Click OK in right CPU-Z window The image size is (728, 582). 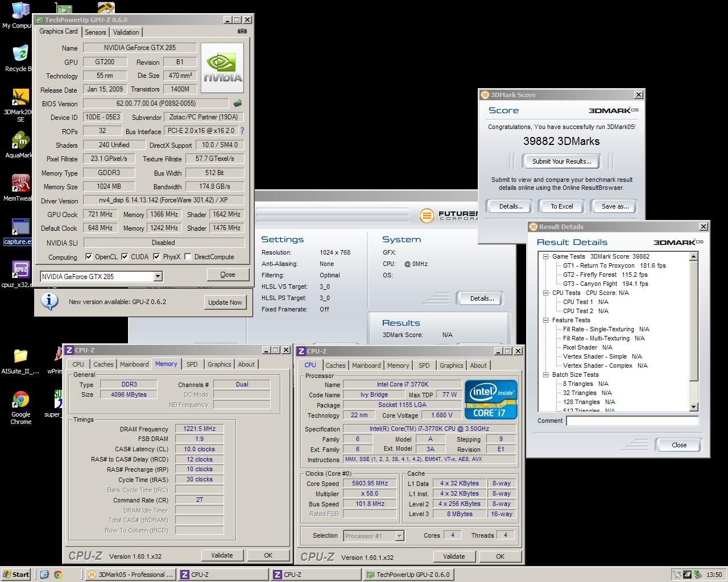500,556
